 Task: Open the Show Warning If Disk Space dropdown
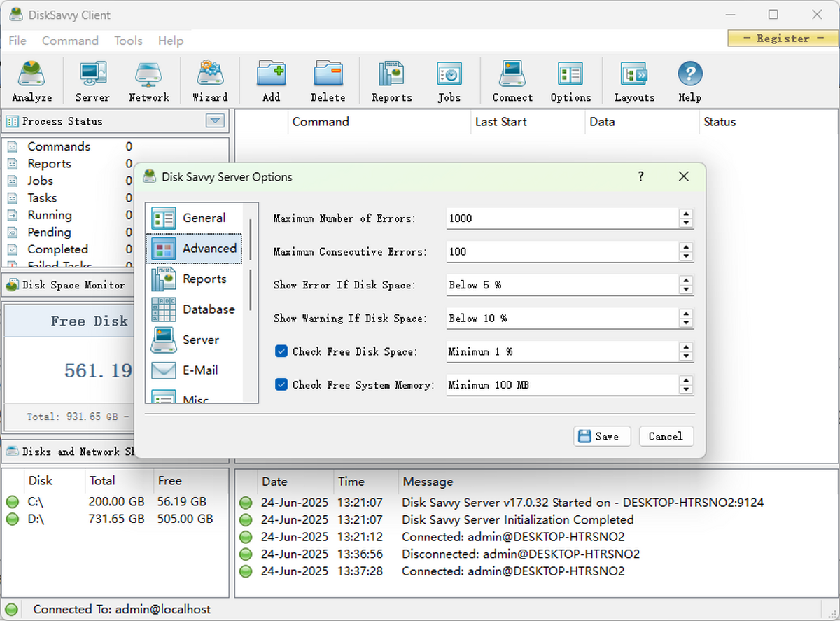coord(685,318)
